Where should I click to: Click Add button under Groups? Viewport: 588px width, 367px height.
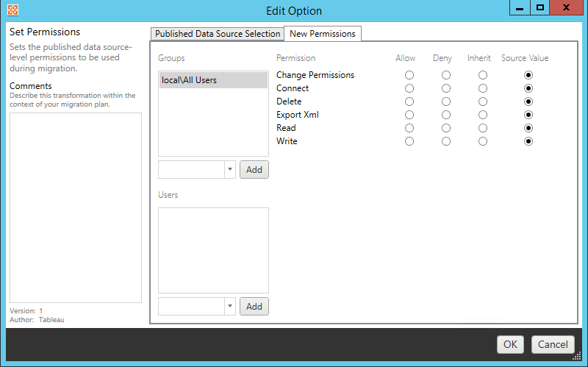pos(254,170)
